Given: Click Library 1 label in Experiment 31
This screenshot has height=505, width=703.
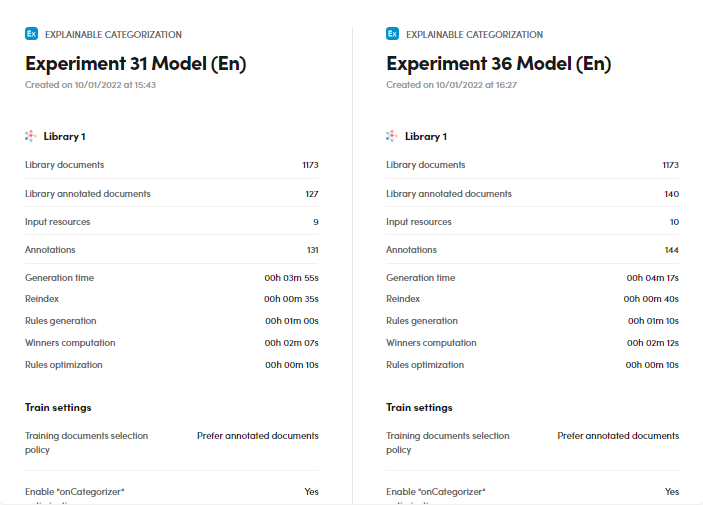Looking at the screenshot, I should [64, 136].
